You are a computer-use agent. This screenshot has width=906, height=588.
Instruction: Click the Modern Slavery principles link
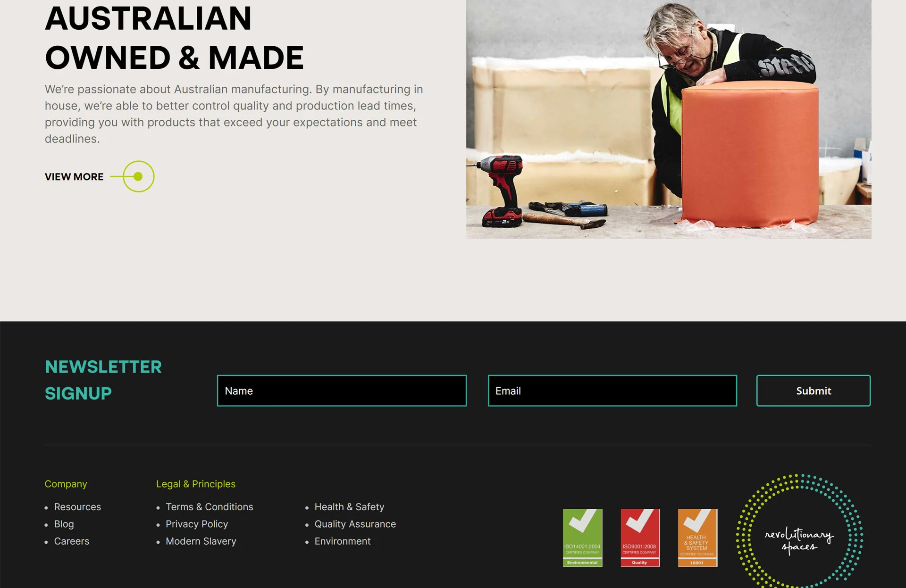tap(201, 540)
